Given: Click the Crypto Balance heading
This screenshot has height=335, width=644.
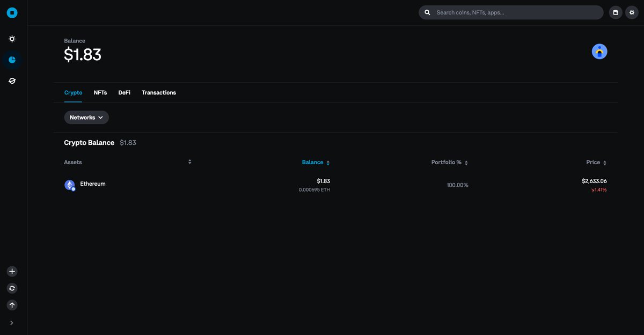Looking at the screenshot, I should coord(89,143).
